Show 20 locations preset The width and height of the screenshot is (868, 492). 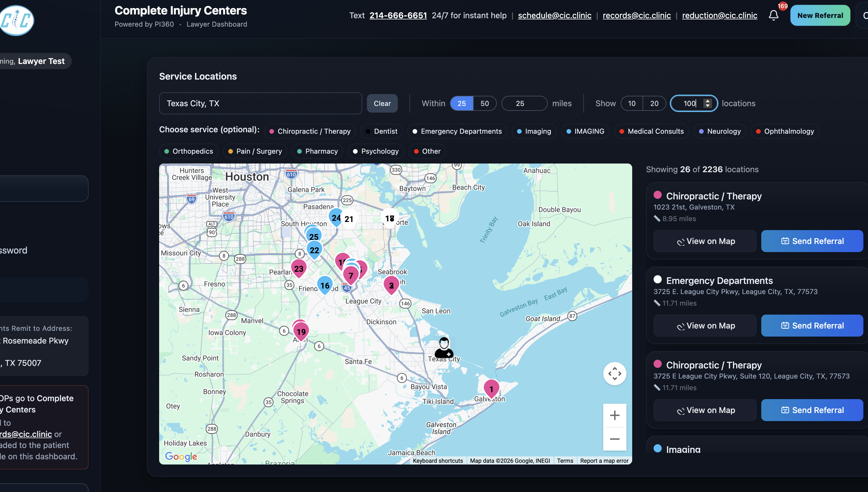(654, 103)
